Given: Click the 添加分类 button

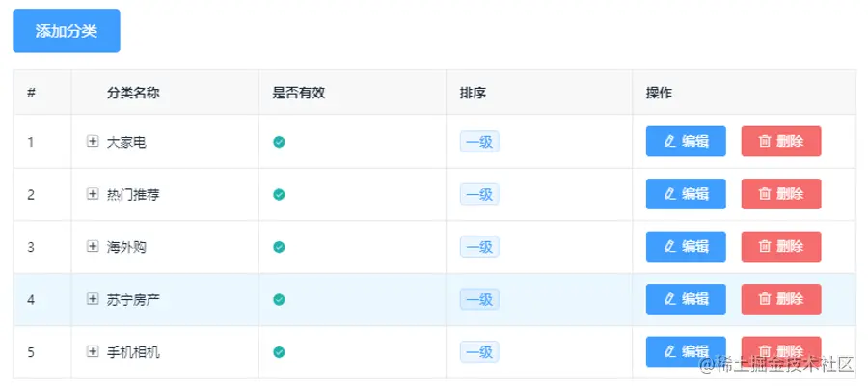Looking at the screenshot, I should (x=67, y=31).
